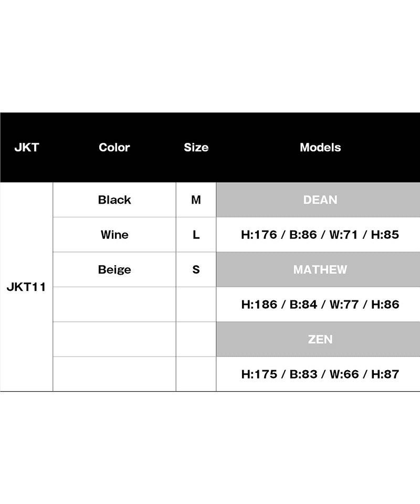Click the empty Color cell beside H:175 row
The height and width of the screenshot is (504, 420).
click(x=114, y=374)
